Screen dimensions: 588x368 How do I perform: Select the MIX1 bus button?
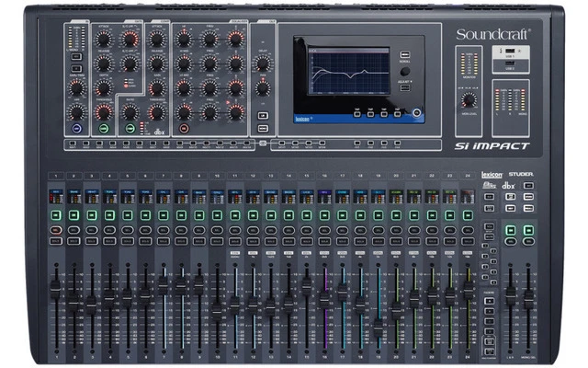(73, 144)
